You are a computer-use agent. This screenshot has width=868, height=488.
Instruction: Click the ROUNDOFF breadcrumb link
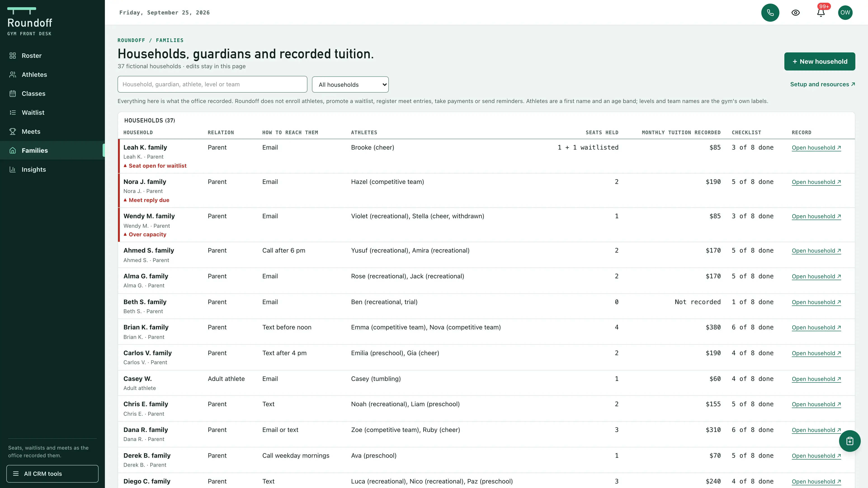(x=131, y=40)
